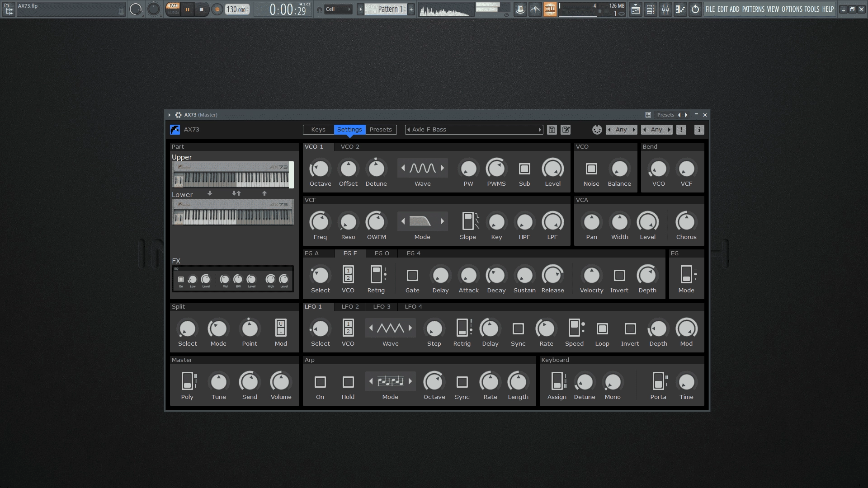The width and height of the screenshot is (868, 488).
Task: Click the VCA Chorus knob
Action: (686, 222)
